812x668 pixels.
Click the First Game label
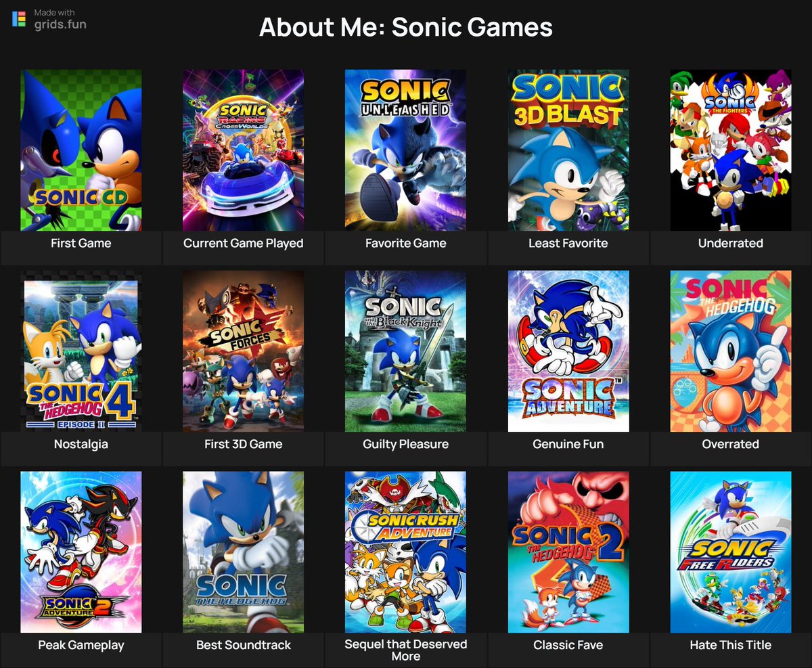coord(81,243)
